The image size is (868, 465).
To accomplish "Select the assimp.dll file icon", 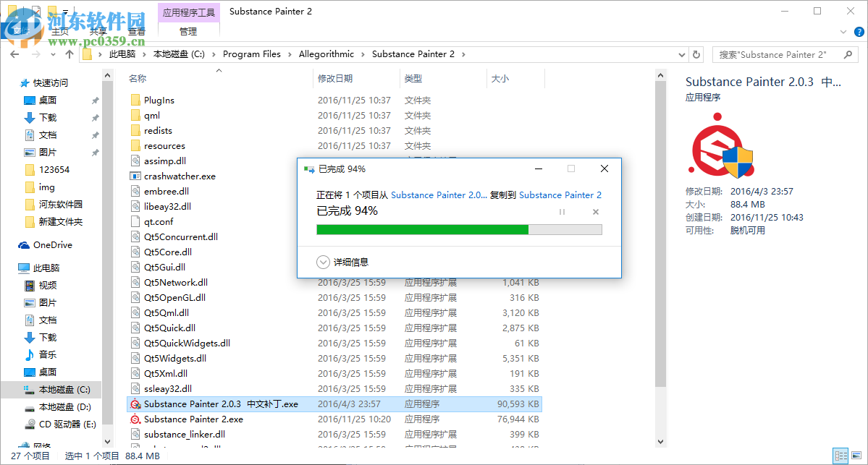I will [x=135, y=161].
